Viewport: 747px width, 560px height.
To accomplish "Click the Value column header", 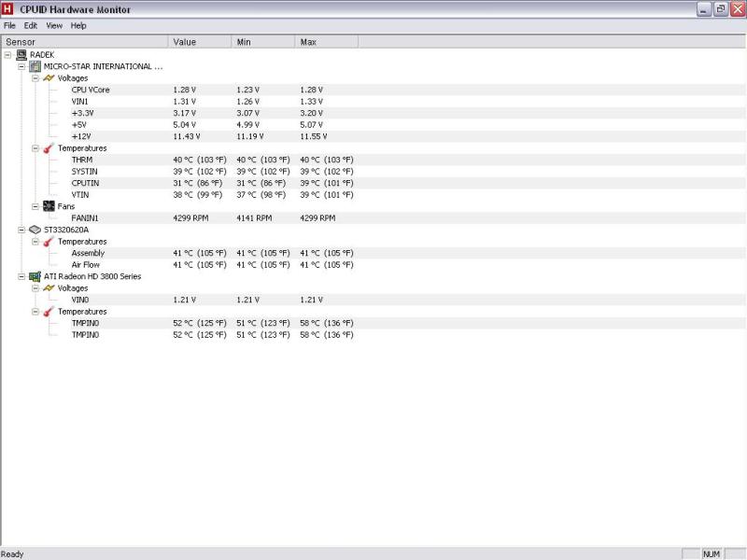I will coord(200,42).
